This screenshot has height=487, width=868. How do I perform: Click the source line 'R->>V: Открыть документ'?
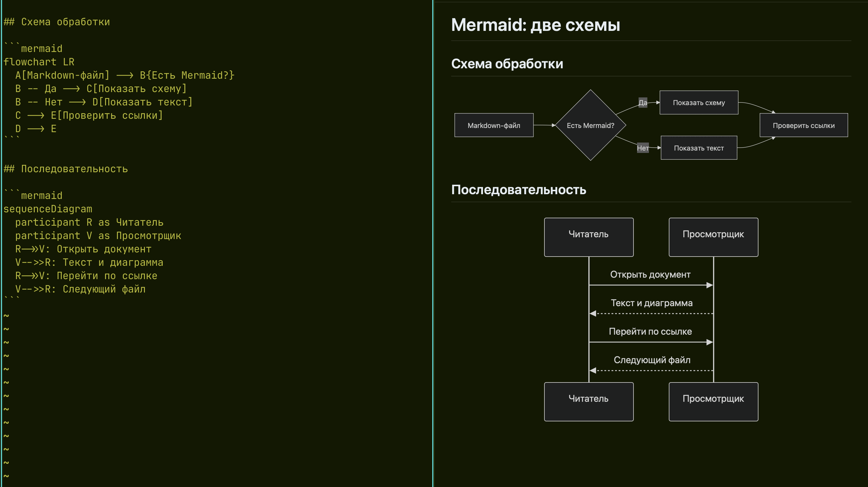83,249
